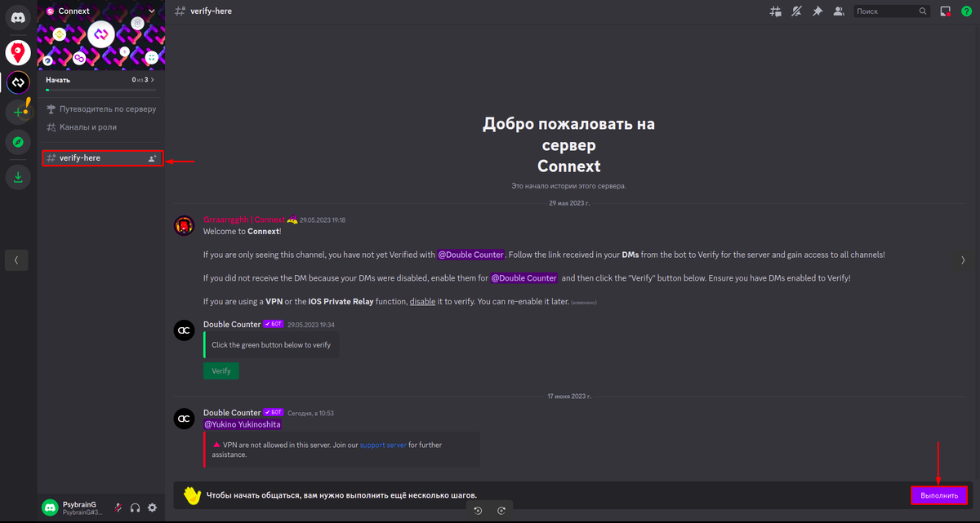Open the green Help icon
The image size is (980, 523).
point(967,11)
